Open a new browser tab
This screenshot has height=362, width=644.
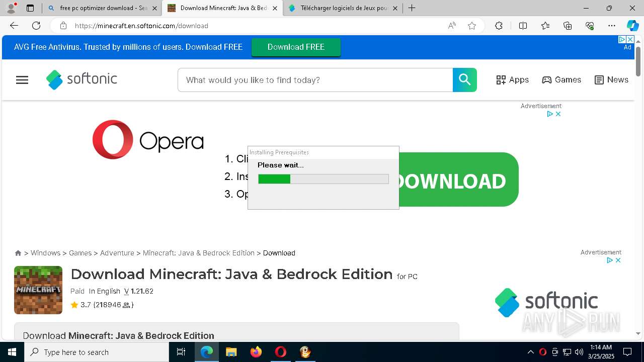click(412, 8)
